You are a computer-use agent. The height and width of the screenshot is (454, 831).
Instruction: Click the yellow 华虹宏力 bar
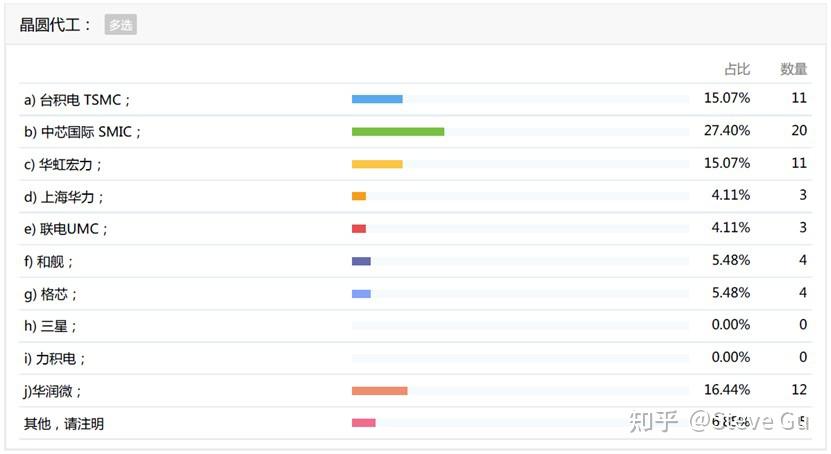tap(377, 164)
